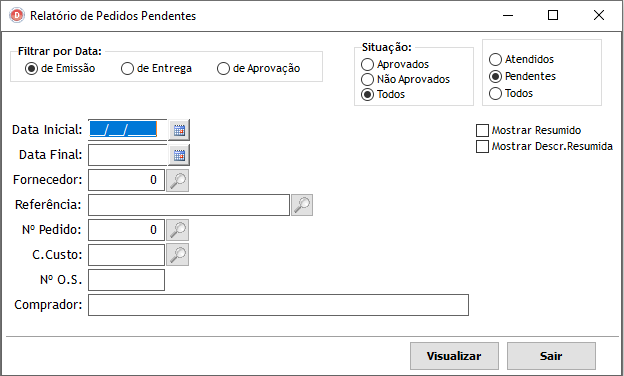Open calendar picker for Data Inicial
Image resolution: width=624 pixels, height=376 pixels.
pos(179,130)
